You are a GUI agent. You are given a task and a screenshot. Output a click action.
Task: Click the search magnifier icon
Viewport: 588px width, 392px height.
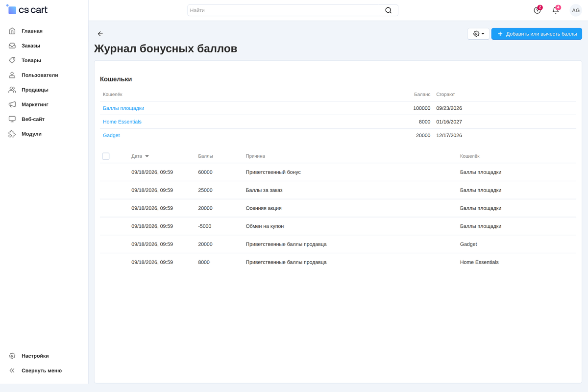point(389,10)
